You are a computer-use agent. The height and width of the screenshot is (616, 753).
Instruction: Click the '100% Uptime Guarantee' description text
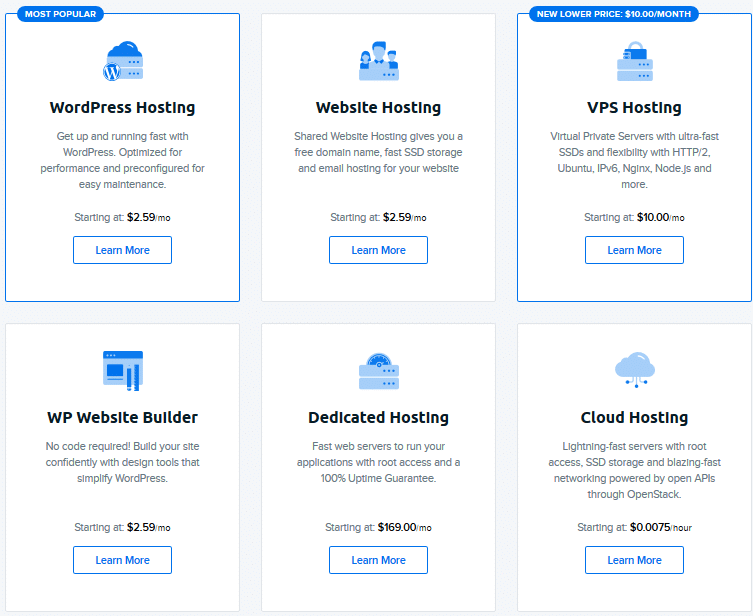point(378,462)
